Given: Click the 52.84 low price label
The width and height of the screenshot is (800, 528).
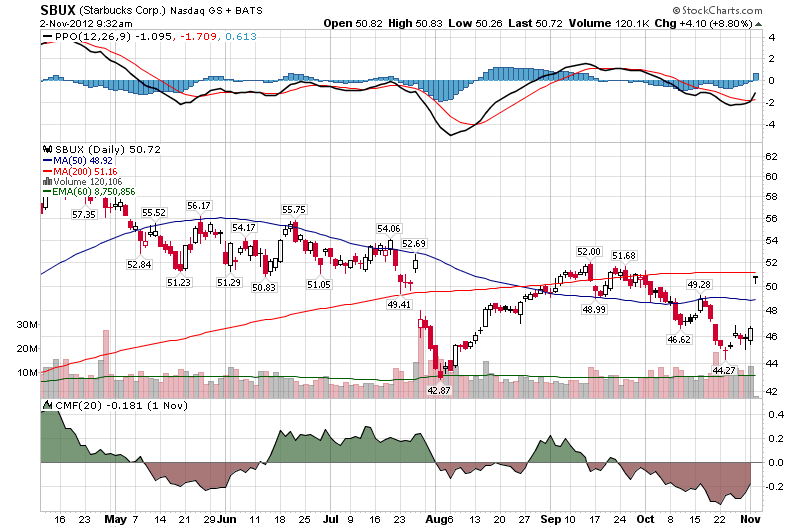Looking at the screenshot, I should pyautogui.click(x=139, y=264).
